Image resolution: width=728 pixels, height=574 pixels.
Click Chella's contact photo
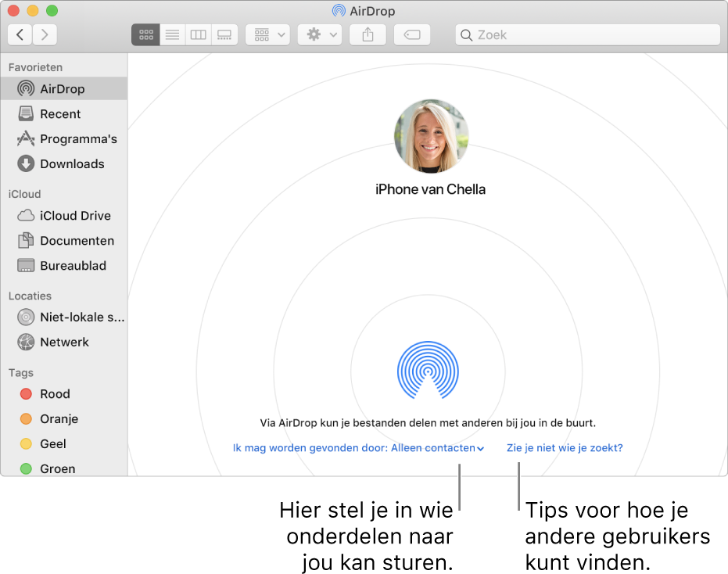pos(432,136)
